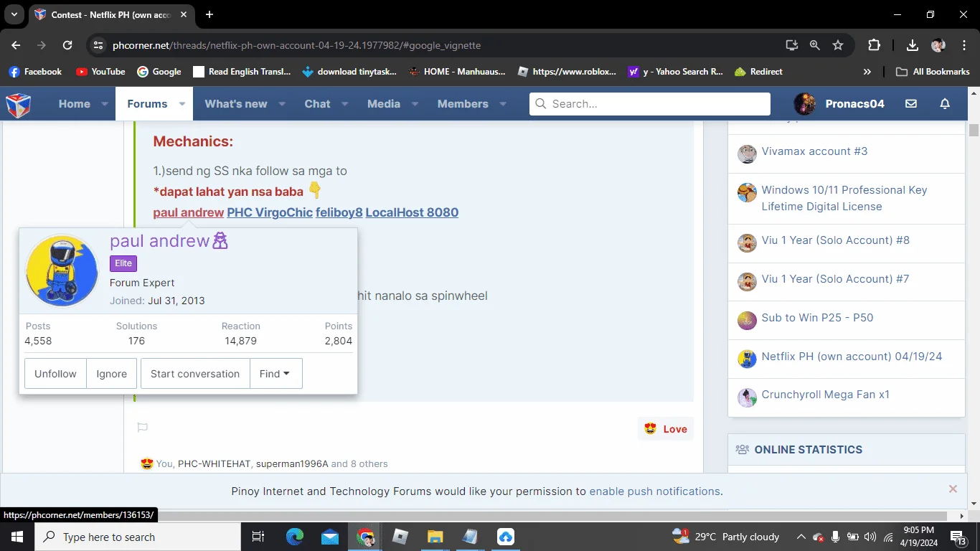Click Unfollow in member tooltip
The image size is (980, 551).
coord(55,374)
